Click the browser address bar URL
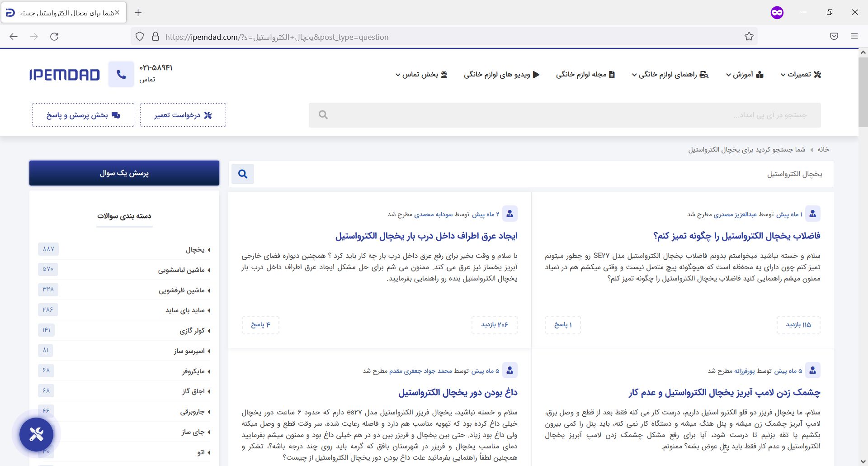868x466 pixels. tap(277, 37)
